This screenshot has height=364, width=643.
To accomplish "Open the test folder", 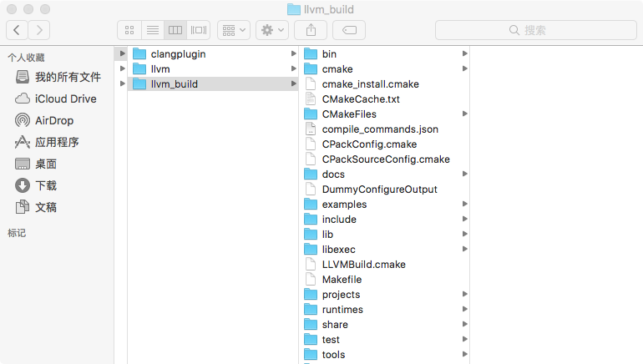I will [x=384, y=340].
